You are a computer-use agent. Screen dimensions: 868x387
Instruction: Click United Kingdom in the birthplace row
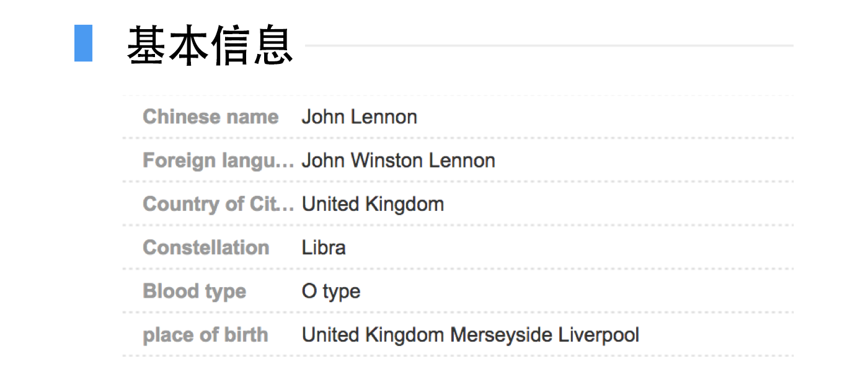point(373,335)
